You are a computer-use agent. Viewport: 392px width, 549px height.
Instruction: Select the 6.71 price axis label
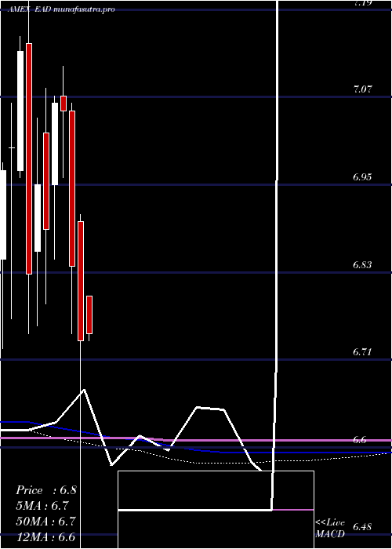(362, 352)
